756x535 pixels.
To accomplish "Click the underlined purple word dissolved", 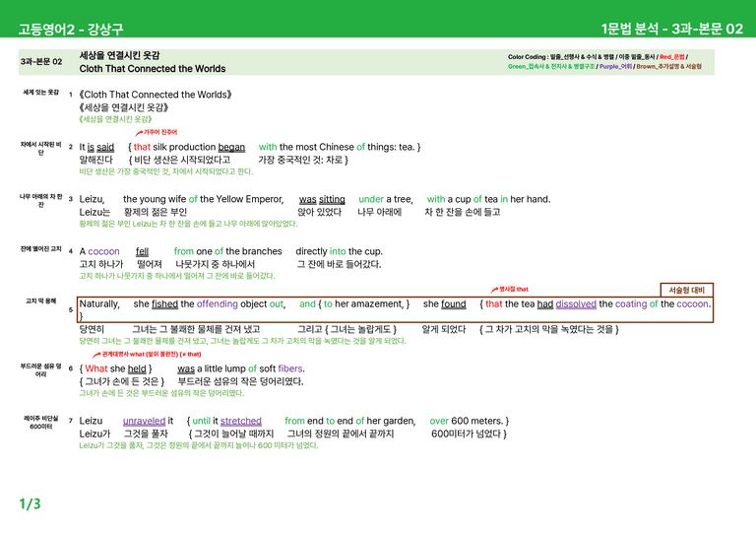I will (576, 303).
